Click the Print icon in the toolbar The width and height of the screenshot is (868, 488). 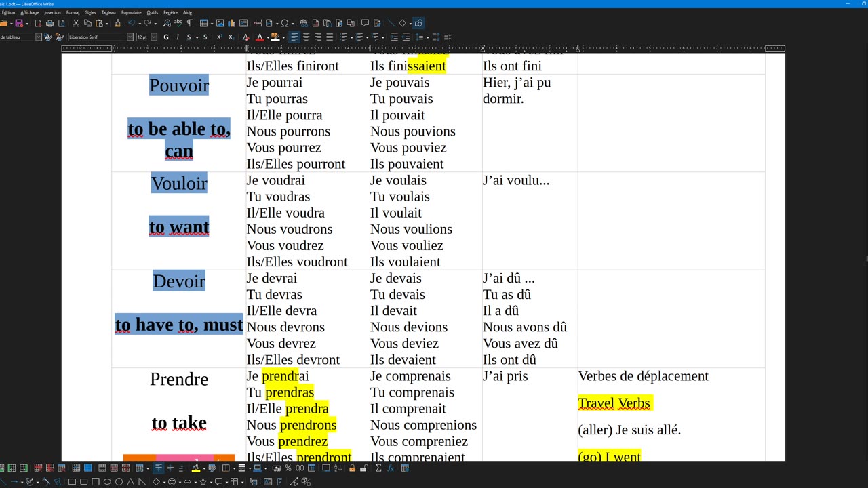[50, 23]
